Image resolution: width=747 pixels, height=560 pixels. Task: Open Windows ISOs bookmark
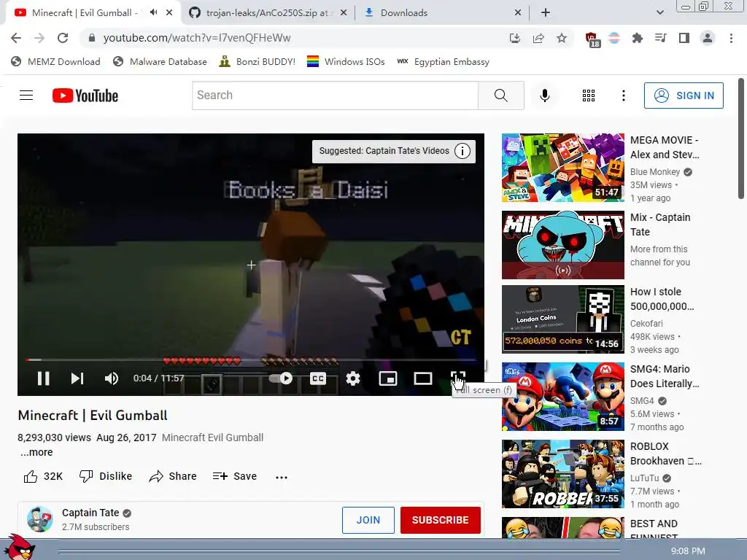tap(346, 62)
